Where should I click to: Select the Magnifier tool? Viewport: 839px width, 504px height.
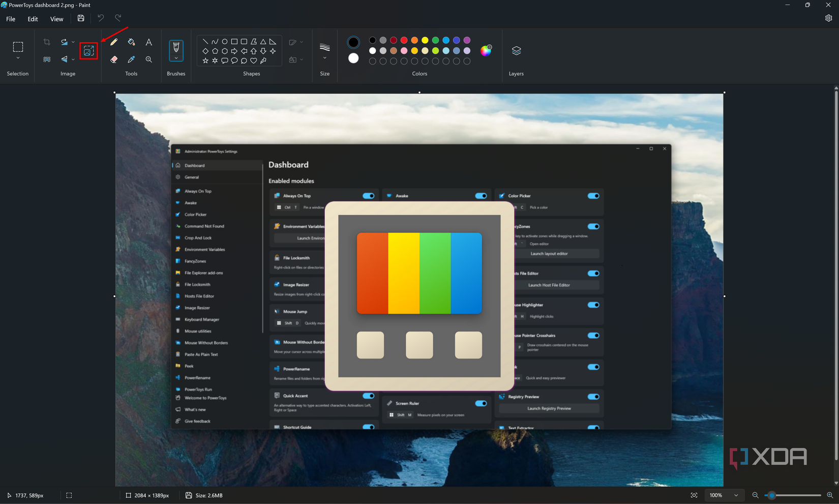coord(148,60)
